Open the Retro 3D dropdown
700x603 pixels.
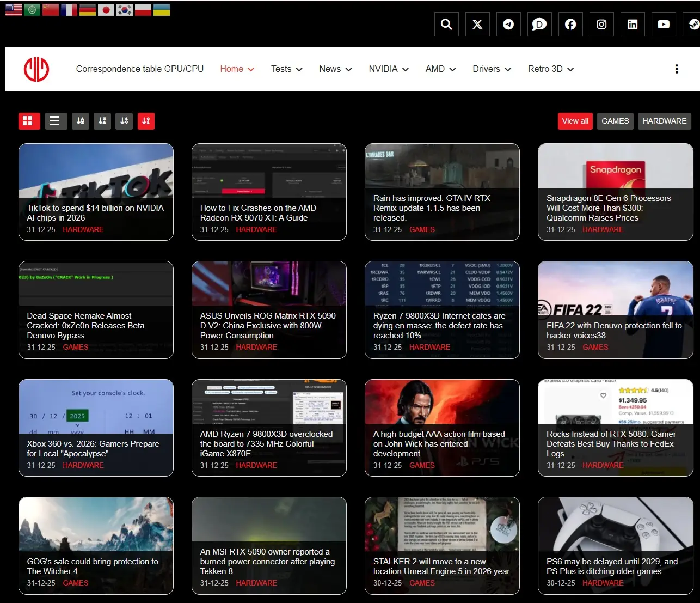551,69
